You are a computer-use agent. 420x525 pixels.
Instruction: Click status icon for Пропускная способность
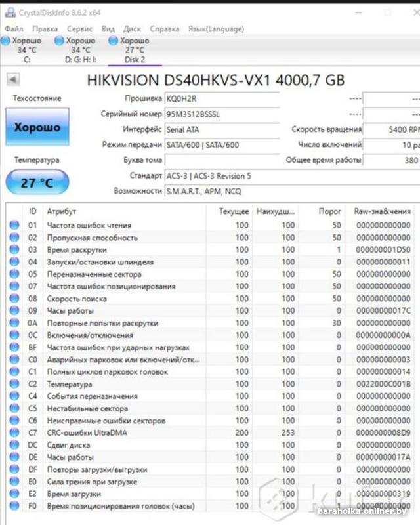click(14, 238)
